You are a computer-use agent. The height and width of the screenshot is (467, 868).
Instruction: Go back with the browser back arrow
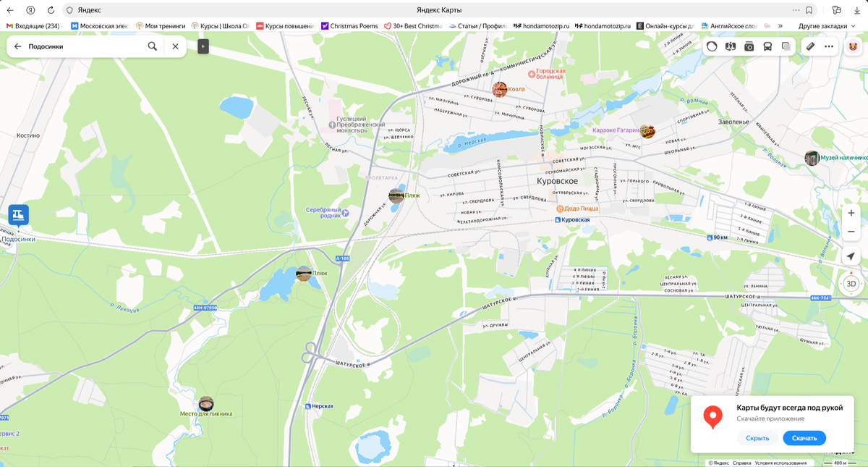tap(10, 10)
